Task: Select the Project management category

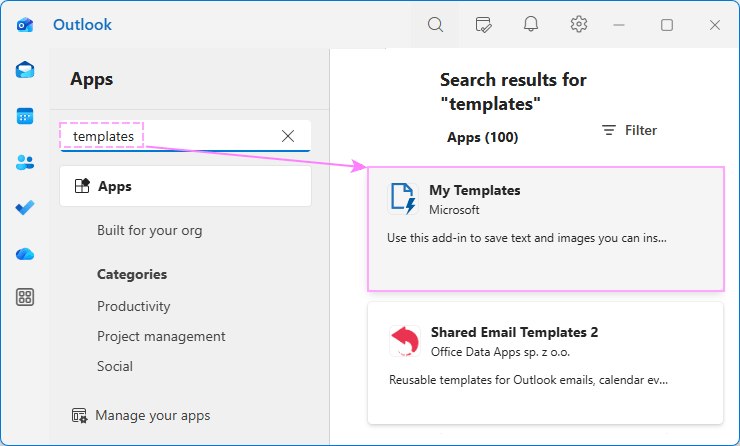Action: click(x=161, y=337)
